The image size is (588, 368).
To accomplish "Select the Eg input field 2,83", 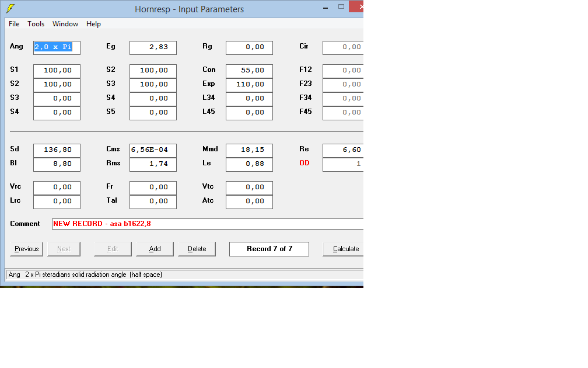I will click(x=153, y=48).
